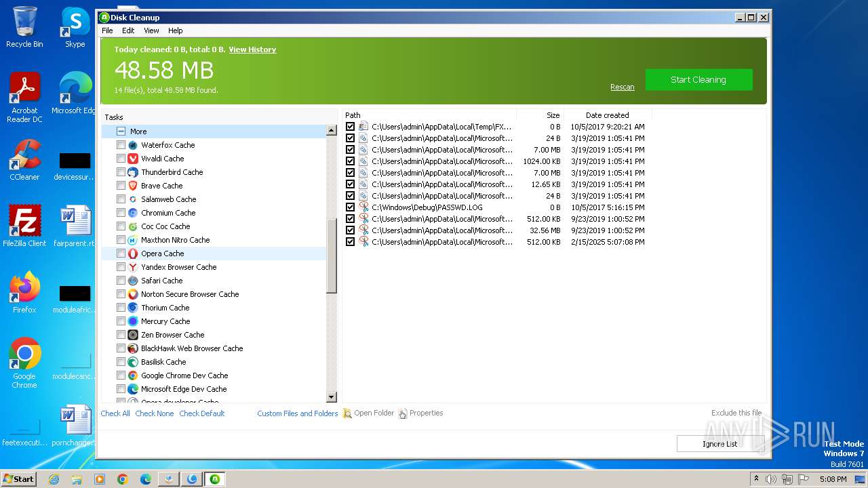868x488 pixels.
Task: Open the File menu
Action: 107,30
